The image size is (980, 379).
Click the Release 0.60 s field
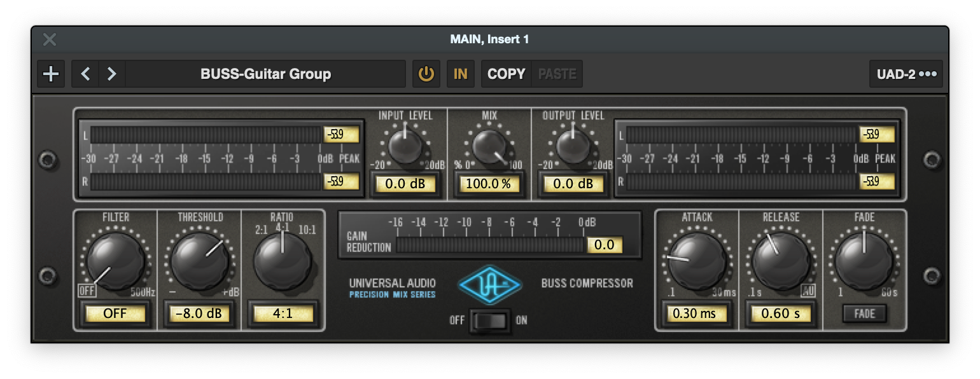pos(781,314)
